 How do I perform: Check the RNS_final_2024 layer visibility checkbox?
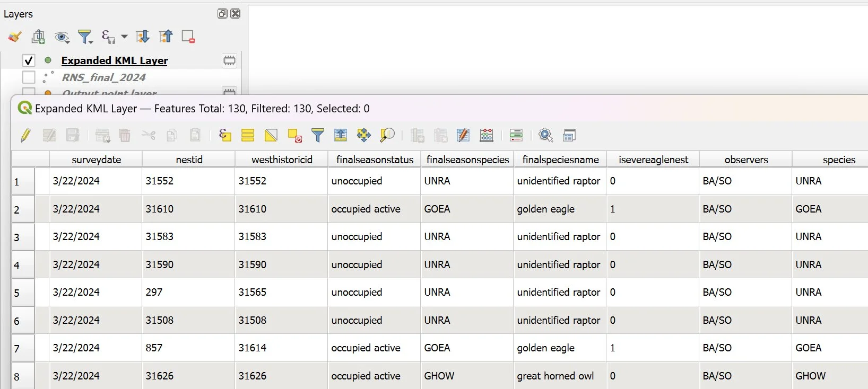point(29,77)
